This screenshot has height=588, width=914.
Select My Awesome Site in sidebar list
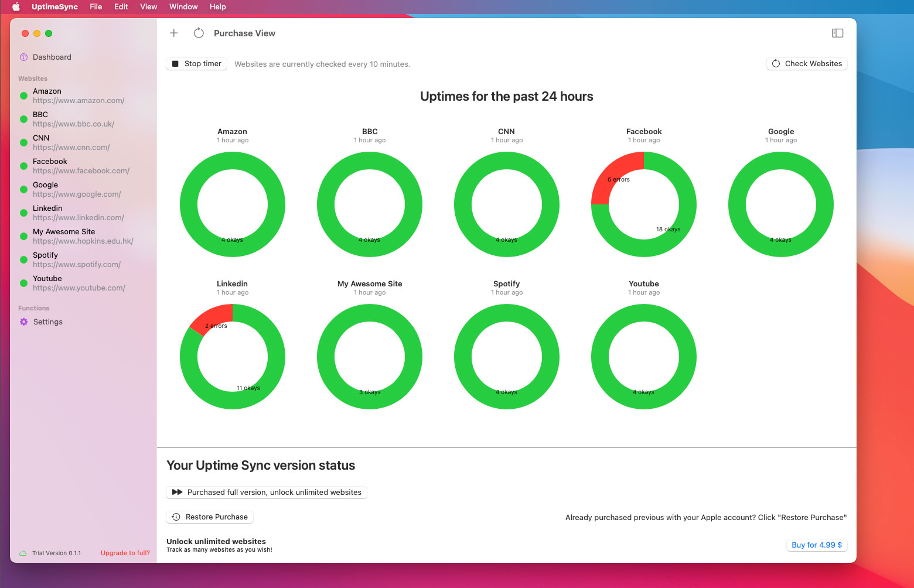point(83,237)
